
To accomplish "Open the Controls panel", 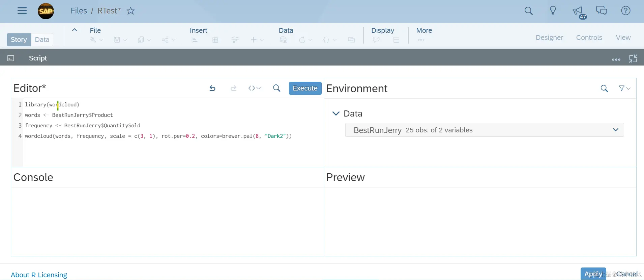I will pyautogui.click(x=589, y=37).
